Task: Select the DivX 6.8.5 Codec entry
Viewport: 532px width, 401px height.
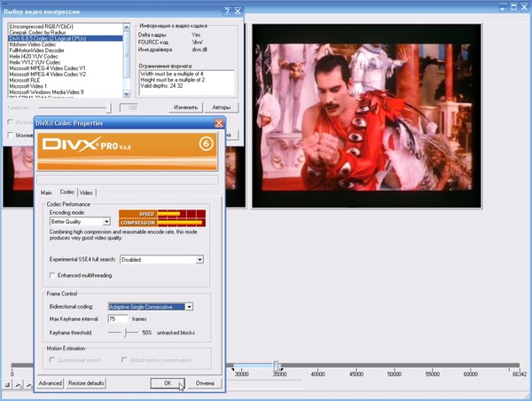Action: pyautogui.click(x=66, y=38)
